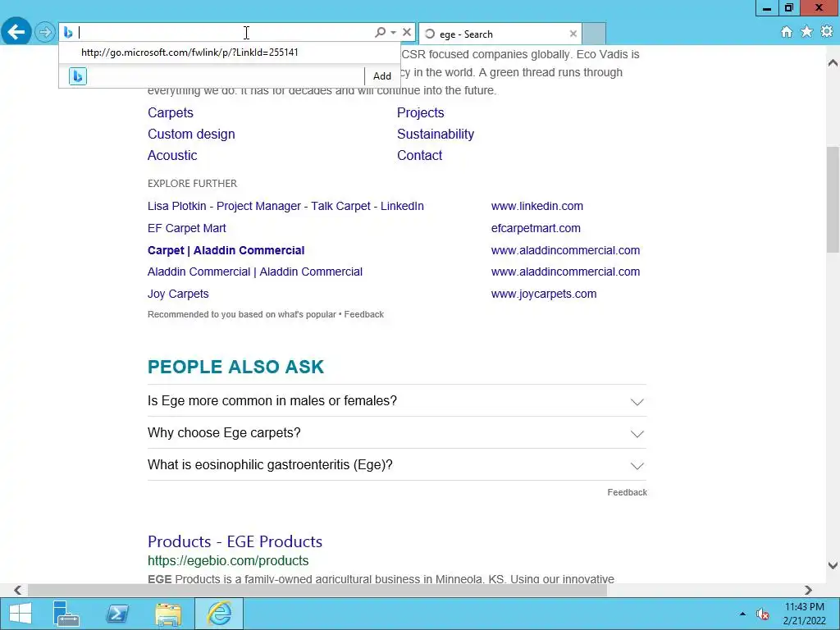Open the Joy Carpets link
840x630 pixels.
[x=178, y=294]
